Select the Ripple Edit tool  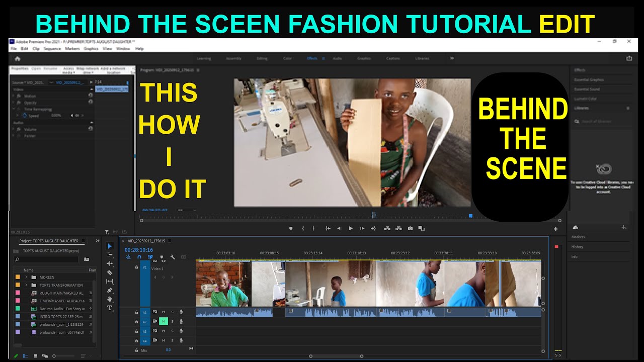pos(110,263)
